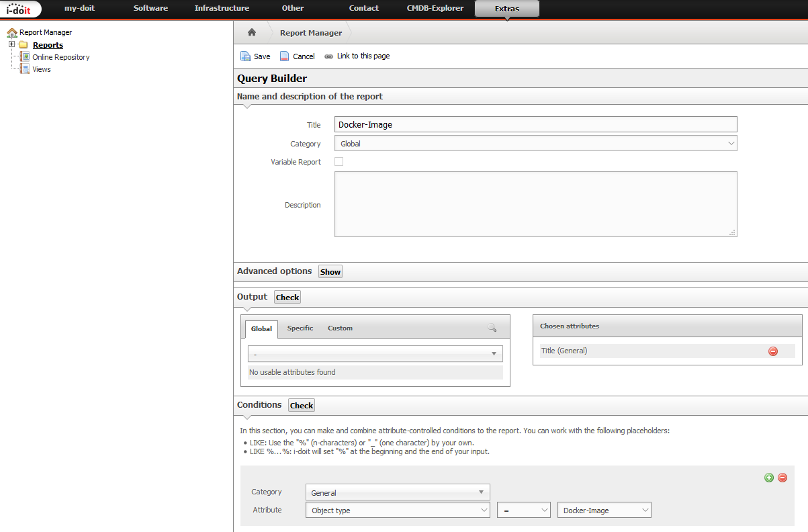
Task: Select Report Manager tree root
Action: click(x=46, y=32)
